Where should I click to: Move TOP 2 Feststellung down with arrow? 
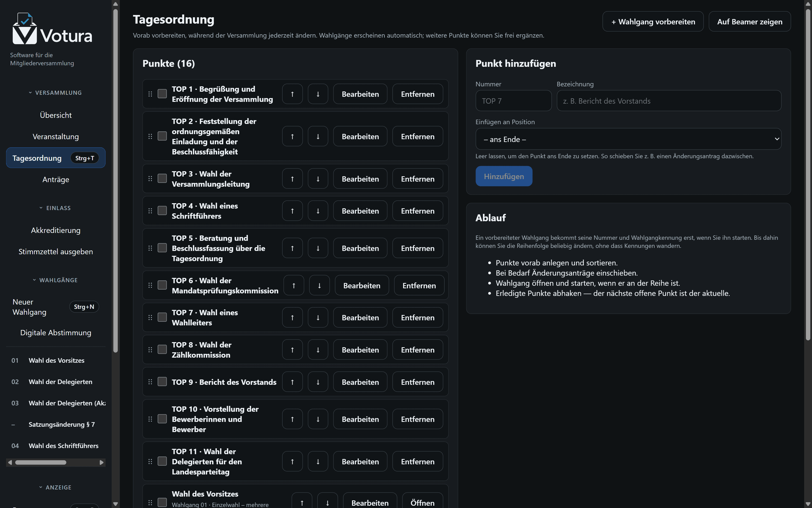click(x=318, y=136)
